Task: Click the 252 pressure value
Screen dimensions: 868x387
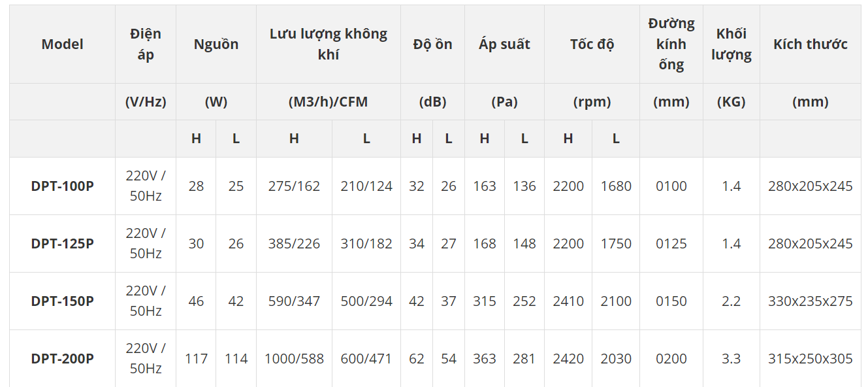Action: point(524,301)
